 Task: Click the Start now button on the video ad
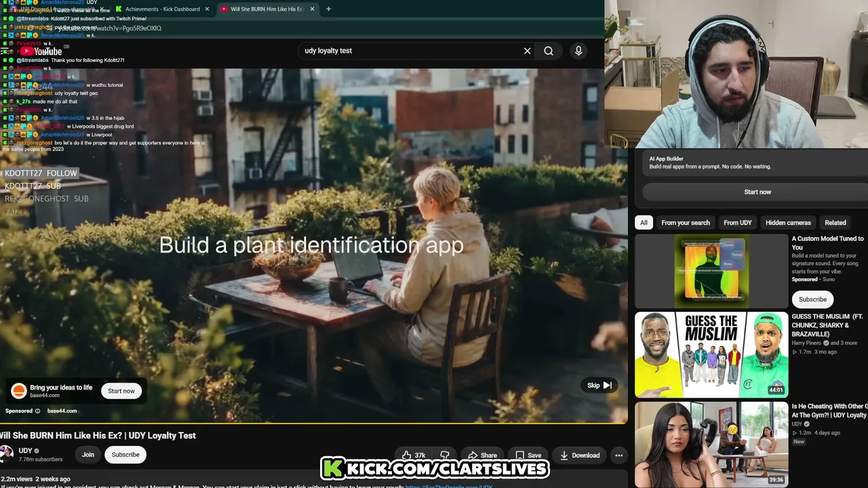[x=121, y=391]
